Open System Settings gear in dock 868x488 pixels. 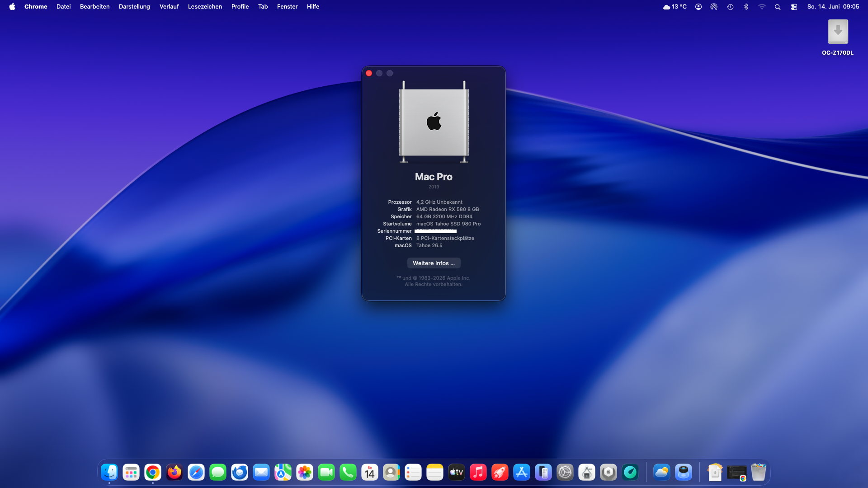565,473
